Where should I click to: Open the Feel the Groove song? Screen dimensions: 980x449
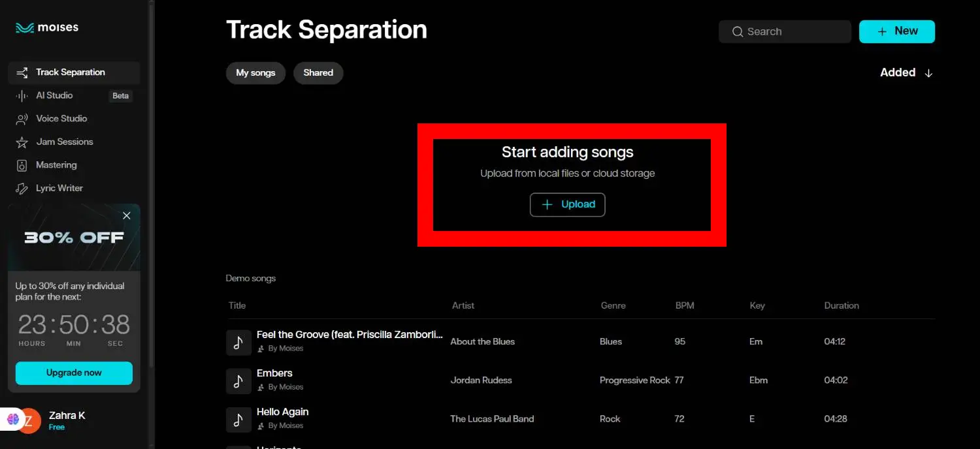349,335
